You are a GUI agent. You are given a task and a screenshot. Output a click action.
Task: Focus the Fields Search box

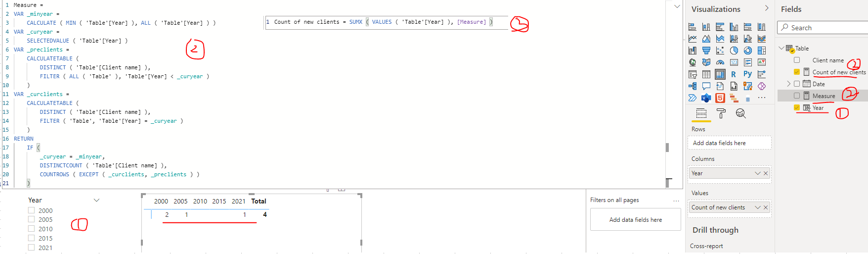[x=823, y=28]
